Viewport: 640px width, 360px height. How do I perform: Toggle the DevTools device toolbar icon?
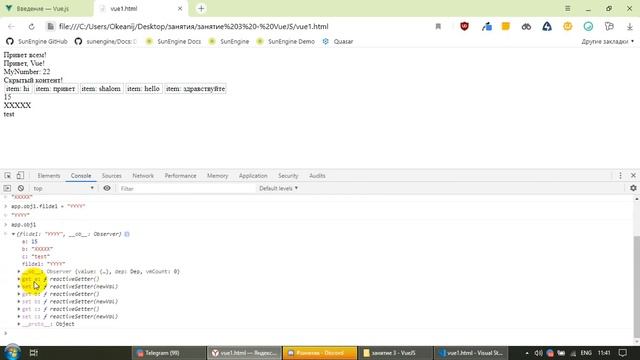(20, 176)
